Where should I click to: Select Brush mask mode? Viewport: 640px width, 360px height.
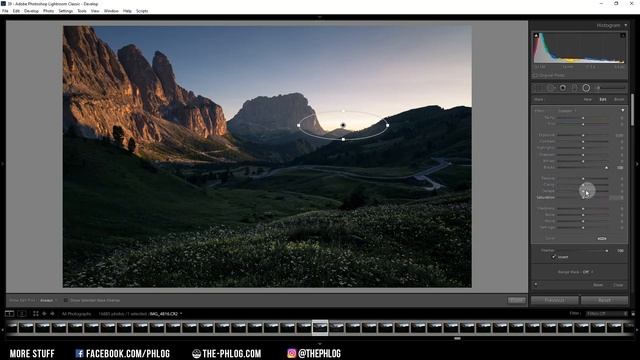[619, 99]
